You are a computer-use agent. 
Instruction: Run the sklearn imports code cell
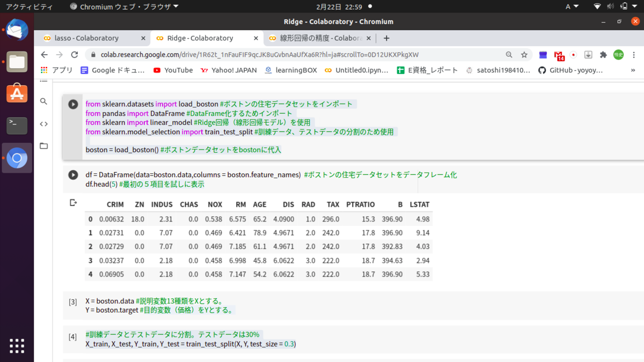click(x=73, y=104)
